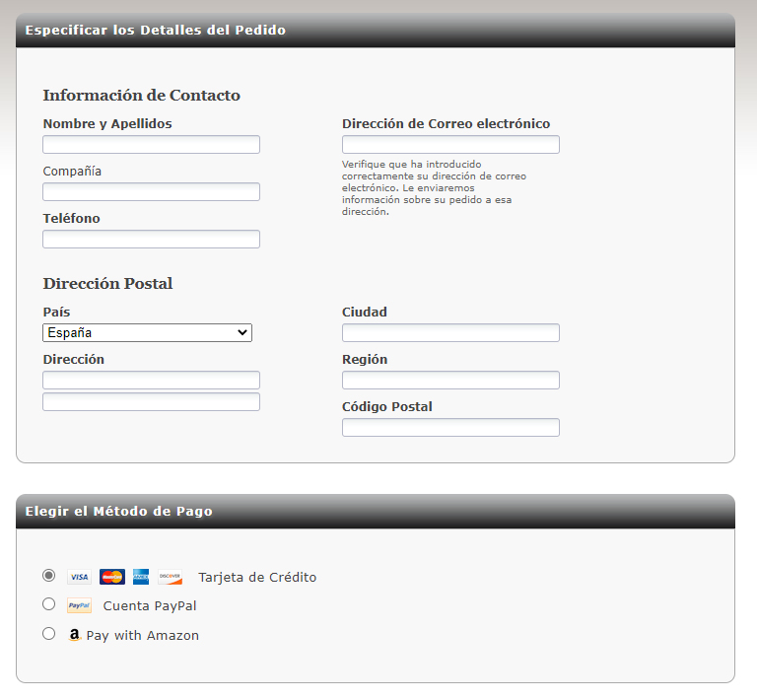Click the Amazon logo icon

pyautogui.click(x=74, y=636)
